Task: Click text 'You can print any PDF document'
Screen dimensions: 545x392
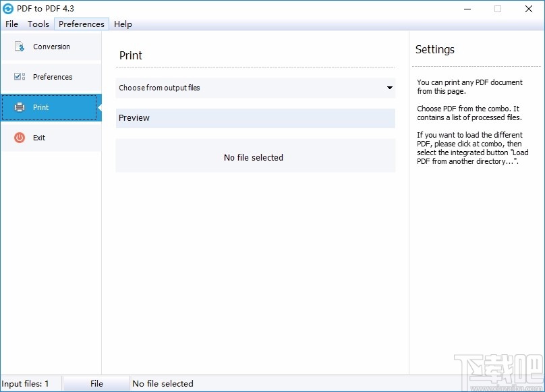Action: coord(469,82)
